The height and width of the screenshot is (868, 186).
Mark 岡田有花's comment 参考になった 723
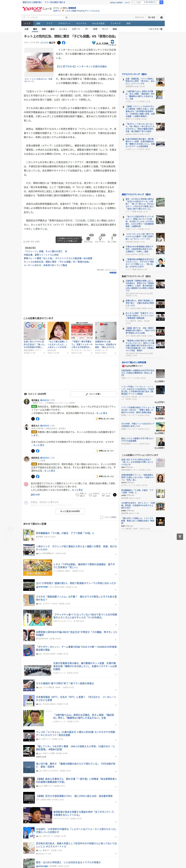pyautogui.click(x=105, y=476)
